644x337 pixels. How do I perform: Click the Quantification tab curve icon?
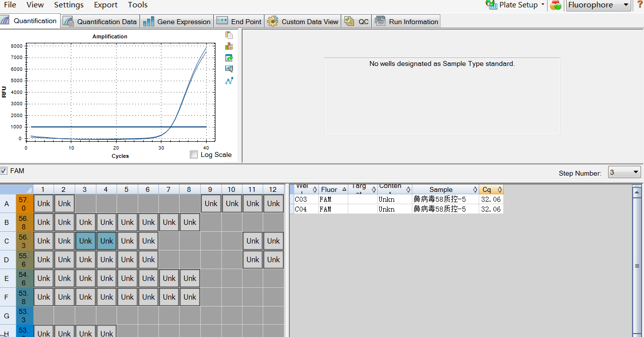[x=5, y=21]
